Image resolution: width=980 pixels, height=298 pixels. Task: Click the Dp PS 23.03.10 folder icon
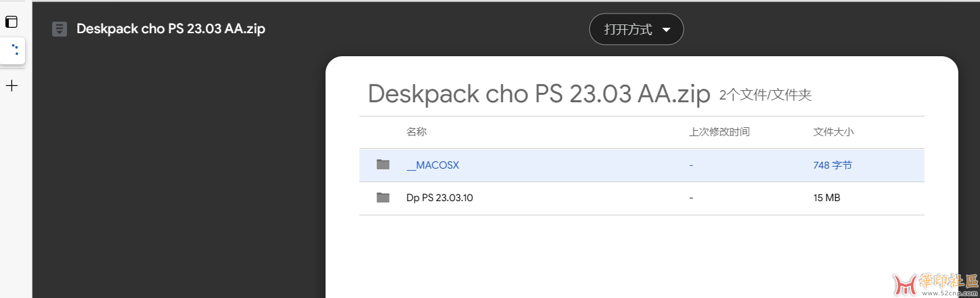pyautogui.click(x=383, y=198)
